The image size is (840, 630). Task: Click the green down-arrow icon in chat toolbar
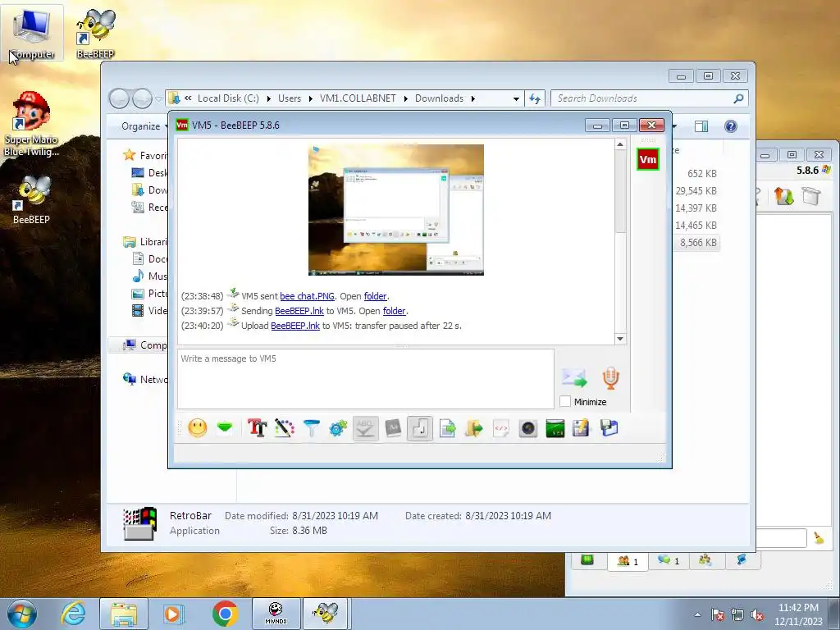(x=225, y=428)
